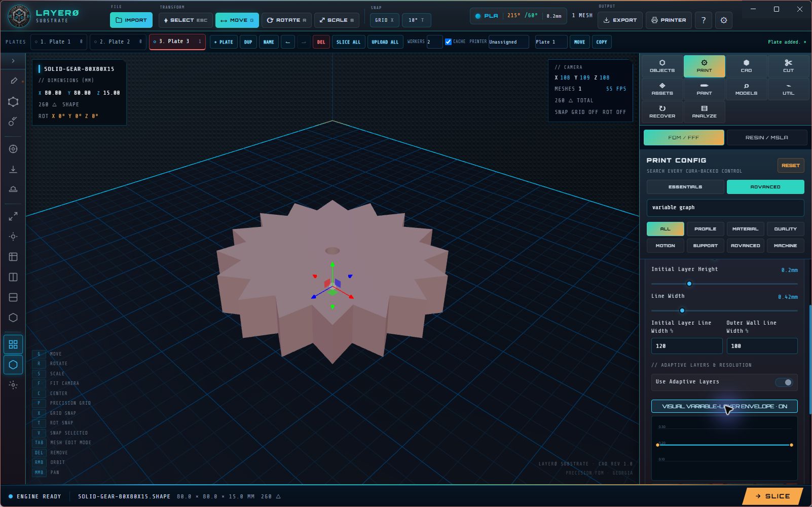Select plate tab 2. Plate 2
Image resolution: width=812 pixels, height=507 pixels.
pyautogui.click(x=118, y=42)
